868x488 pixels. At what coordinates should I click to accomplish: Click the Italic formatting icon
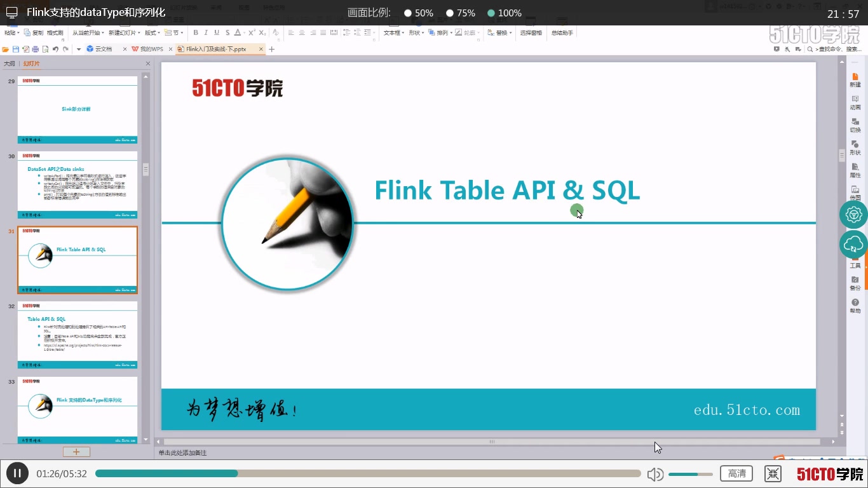pos(206,32)
